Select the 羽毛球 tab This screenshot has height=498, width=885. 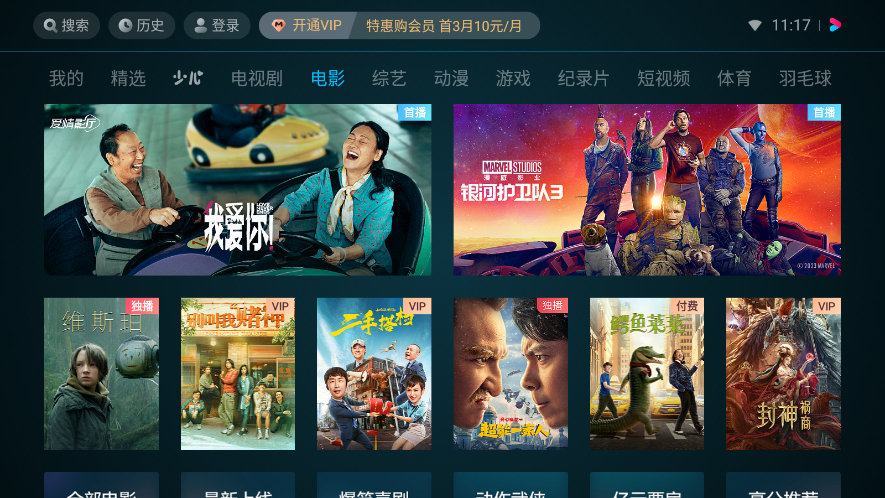805,78
